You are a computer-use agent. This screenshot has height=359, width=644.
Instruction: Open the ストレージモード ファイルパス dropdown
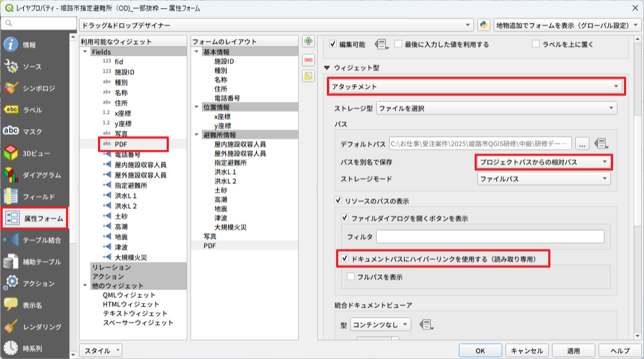pyautogui.click(x=543, y=179)
